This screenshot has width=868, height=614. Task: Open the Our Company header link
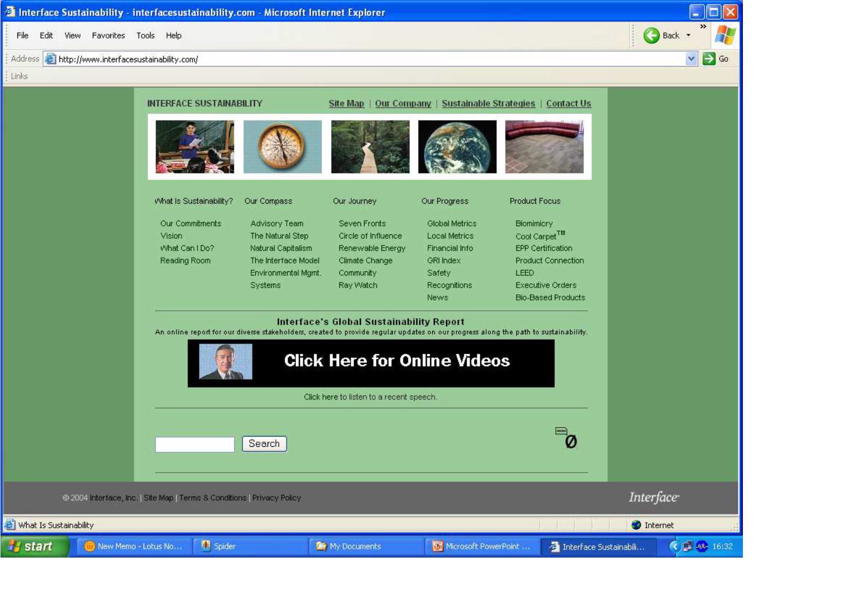[403, 104]
